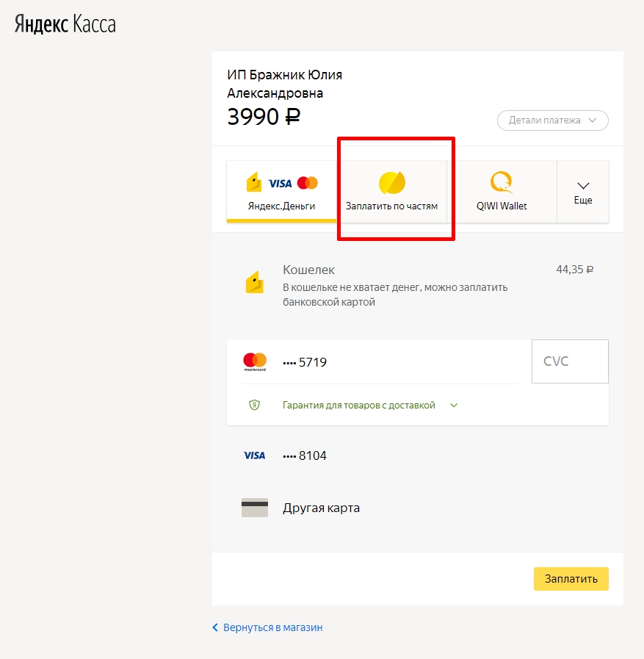Click the Yandex Kassa logo
644x659 pixels.
point(65,24)
